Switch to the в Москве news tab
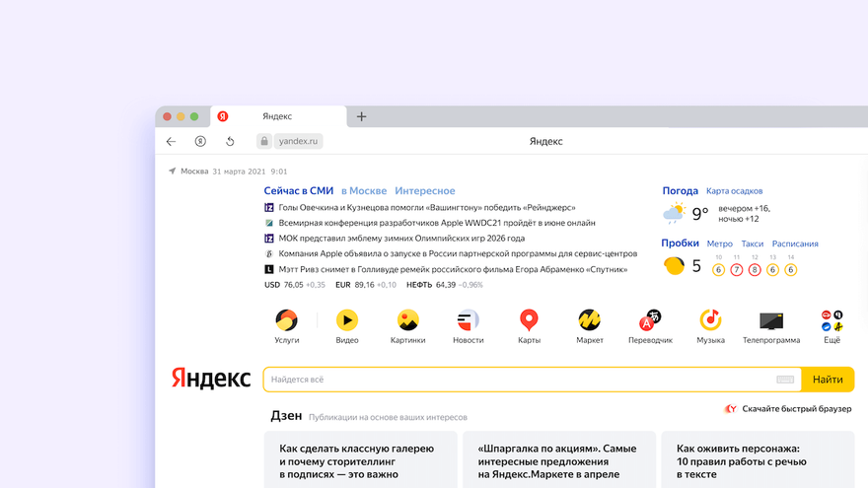 [364, 191]
